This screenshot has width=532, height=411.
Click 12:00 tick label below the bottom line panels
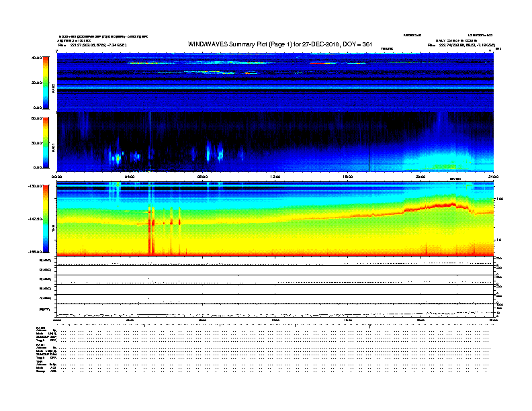tap(275, 320)
